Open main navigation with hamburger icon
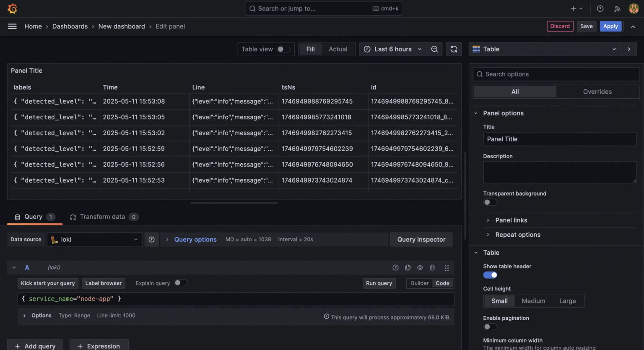 coord(12,26)
